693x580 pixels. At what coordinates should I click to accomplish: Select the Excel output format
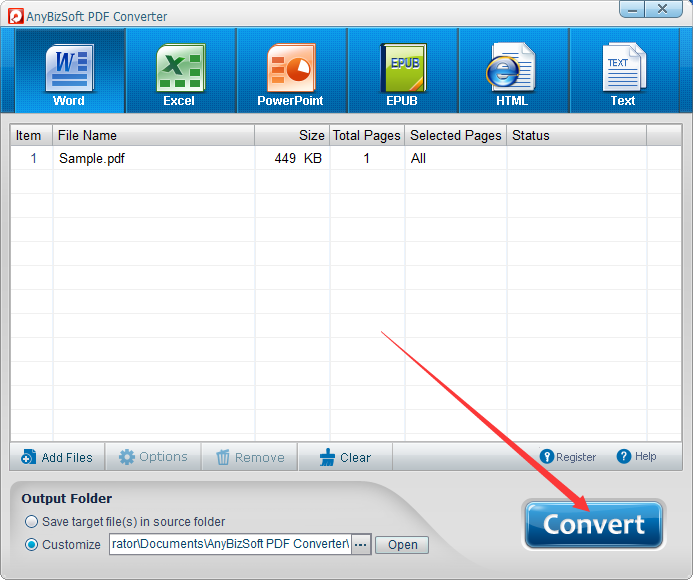click(180, 71)
